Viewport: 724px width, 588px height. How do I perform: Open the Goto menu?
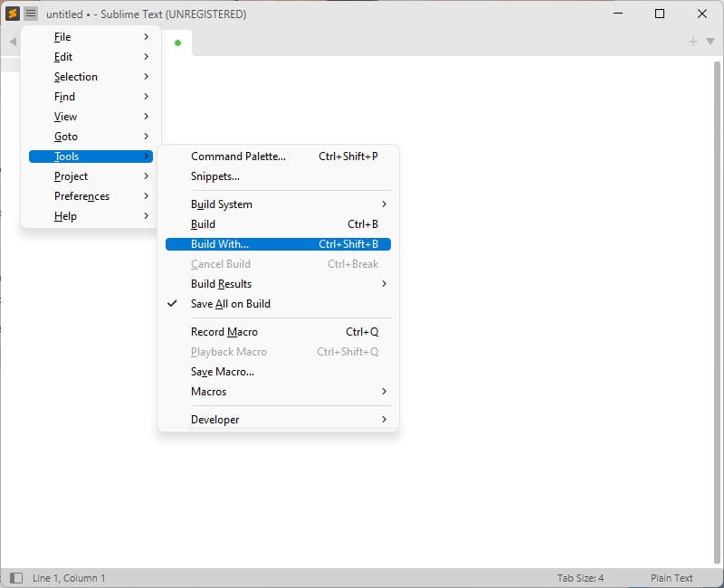pyautogui.click(x=90, y=137)
